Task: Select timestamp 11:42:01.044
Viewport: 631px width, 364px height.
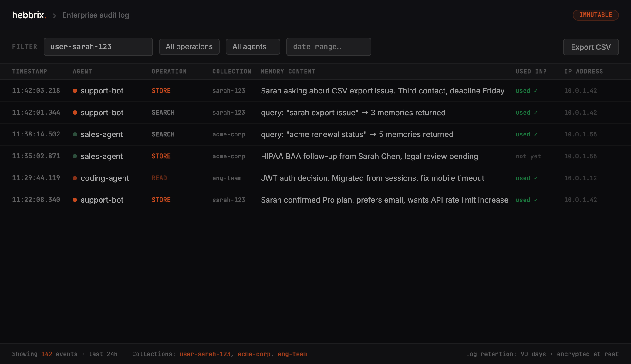Action: tap(36, 113)
